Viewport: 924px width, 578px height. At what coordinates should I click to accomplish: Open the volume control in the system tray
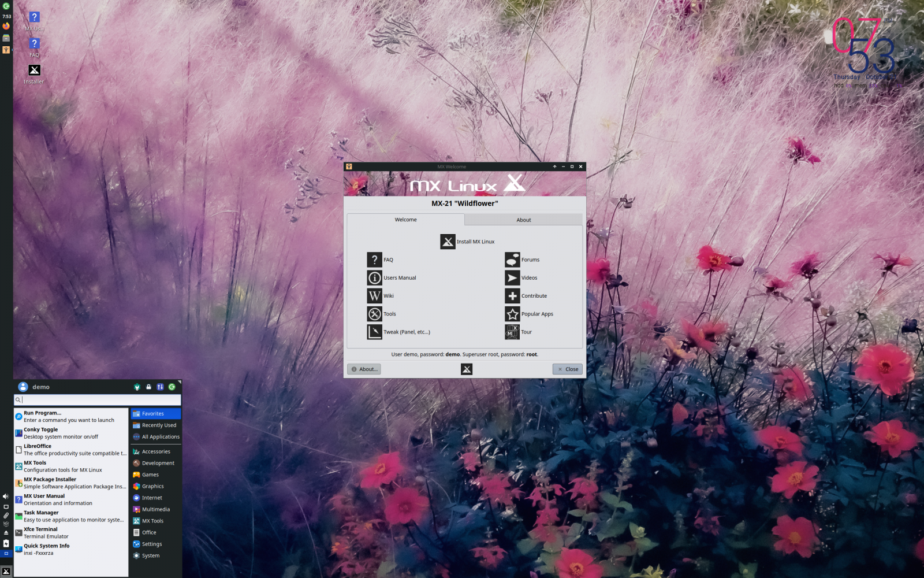(5, 496)
